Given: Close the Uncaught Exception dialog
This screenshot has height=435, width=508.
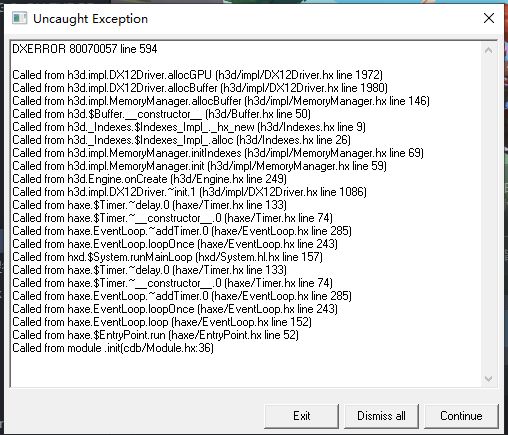Looking at the screenshot, I should pos(489,18).
